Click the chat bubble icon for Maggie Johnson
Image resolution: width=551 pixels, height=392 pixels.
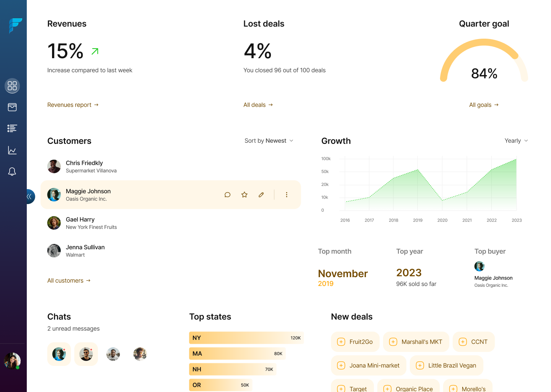tap(227, 195)
